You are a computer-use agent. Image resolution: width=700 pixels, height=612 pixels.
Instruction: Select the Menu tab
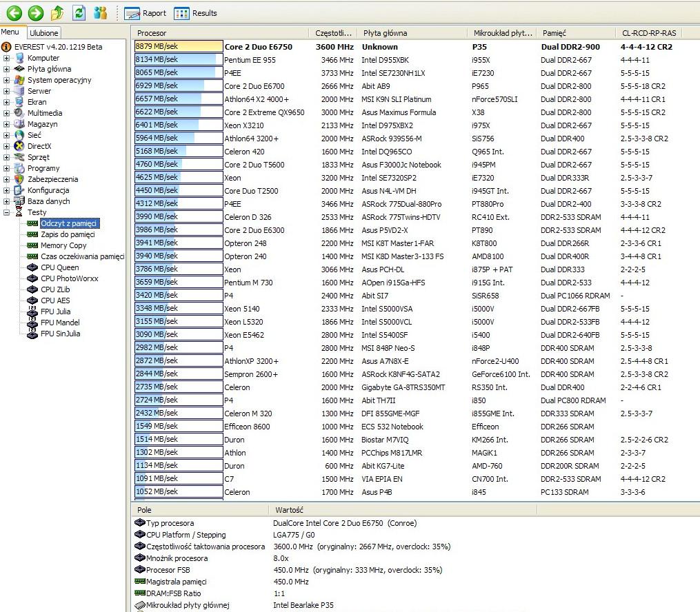click(10, 32)
